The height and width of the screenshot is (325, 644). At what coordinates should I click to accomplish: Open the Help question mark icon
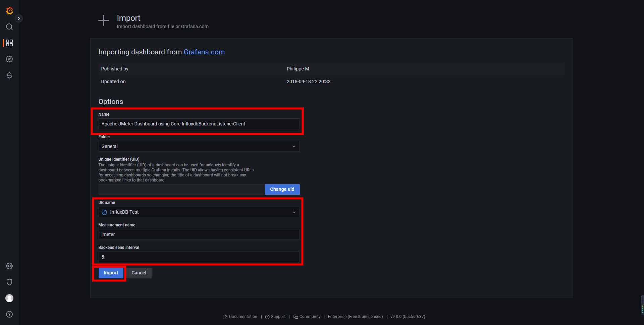click(x=9, y=314)
